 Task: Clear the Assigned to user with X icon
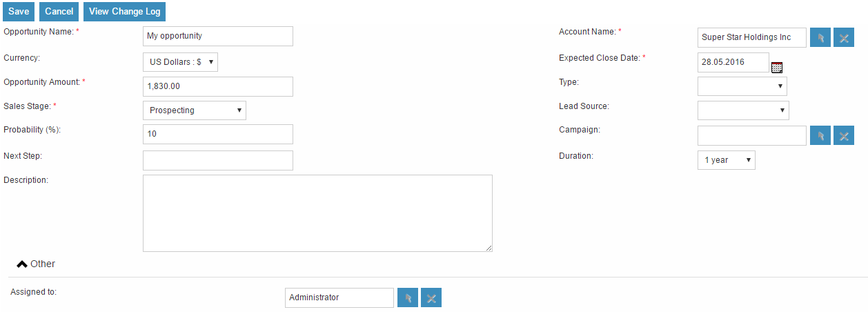tap(431, 298)
